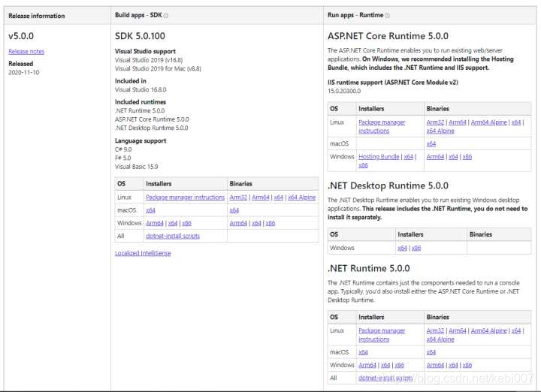Download ASP.NET Core Hosting Bundle installer
The width and height of the screenshot is (541, 392).
[379, 156]
